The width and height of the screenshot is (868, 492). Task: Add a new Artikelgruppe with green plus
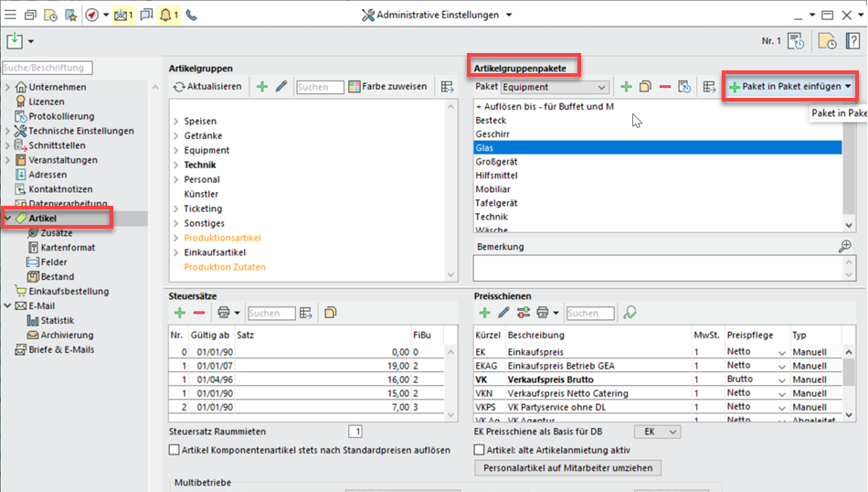(262, 87)
